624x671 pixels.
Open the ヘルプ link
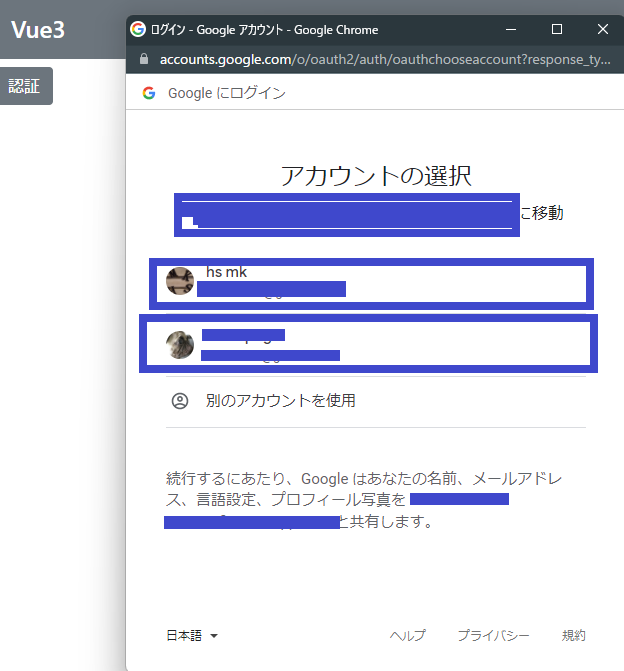tap(407, 635)
